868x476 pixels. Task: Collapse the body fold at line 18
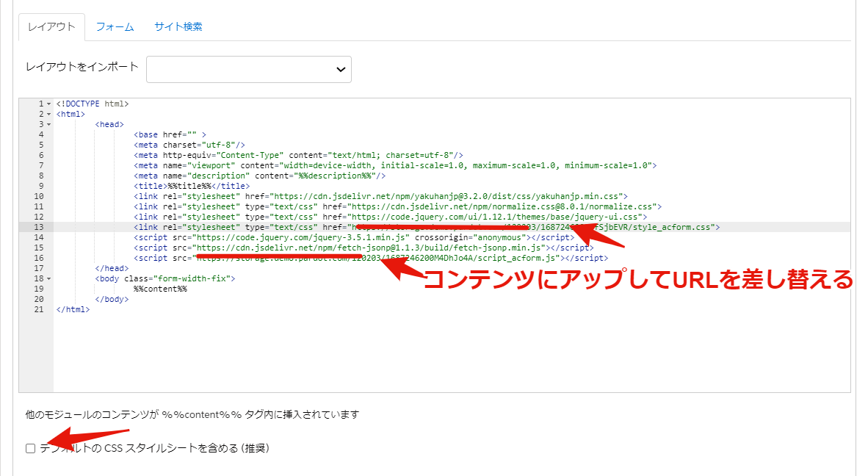[48, 279]
